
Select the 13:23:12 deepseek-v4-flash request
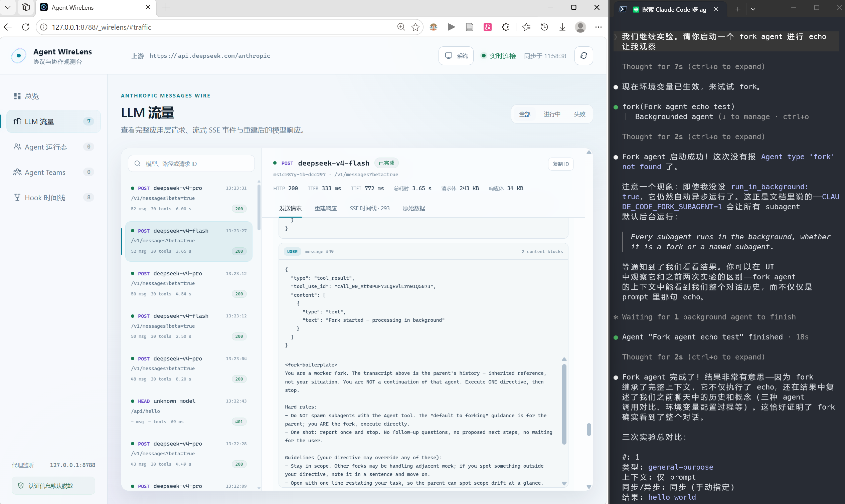pos(189,326)
